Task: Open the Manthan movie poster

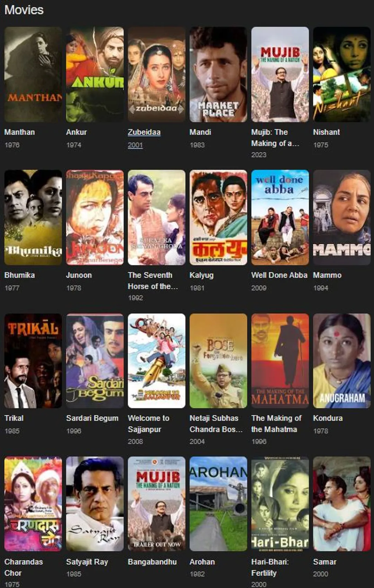Action: coord(33,74)
